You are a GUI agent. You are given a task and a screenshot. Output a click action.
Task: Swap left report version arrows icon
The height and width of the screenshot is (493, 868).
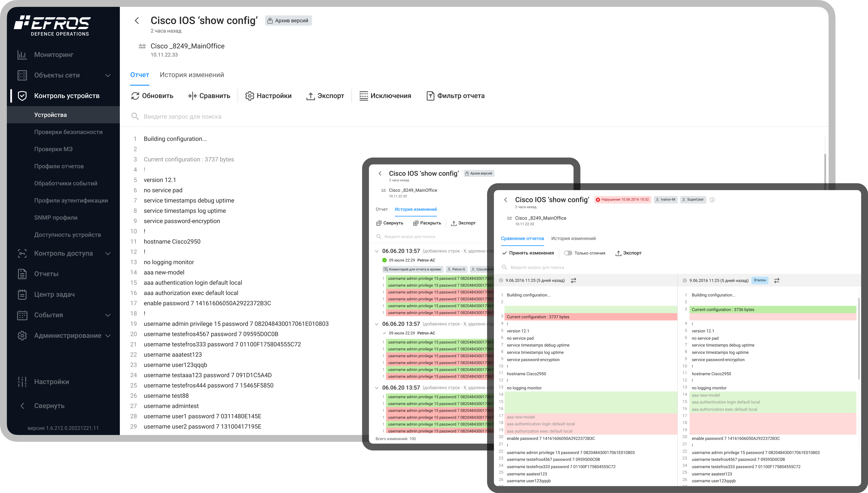[x=573, y=280]
